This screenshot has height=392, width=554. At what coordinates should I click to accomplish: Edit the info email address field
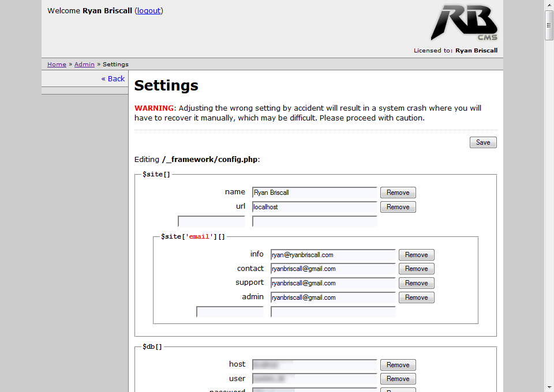(333, 255)
